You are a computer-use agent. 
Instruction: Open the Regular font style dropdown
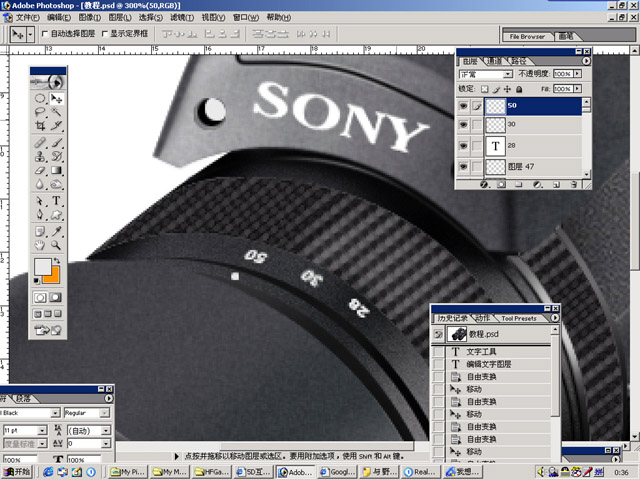click(x=104, y=413)
